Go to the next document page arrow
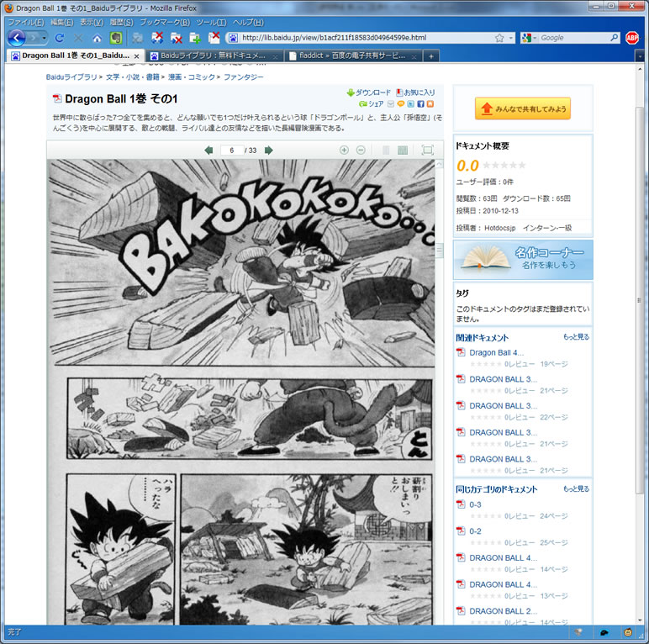The height and width of the screenshot is (644, 649). coord(269,150)
